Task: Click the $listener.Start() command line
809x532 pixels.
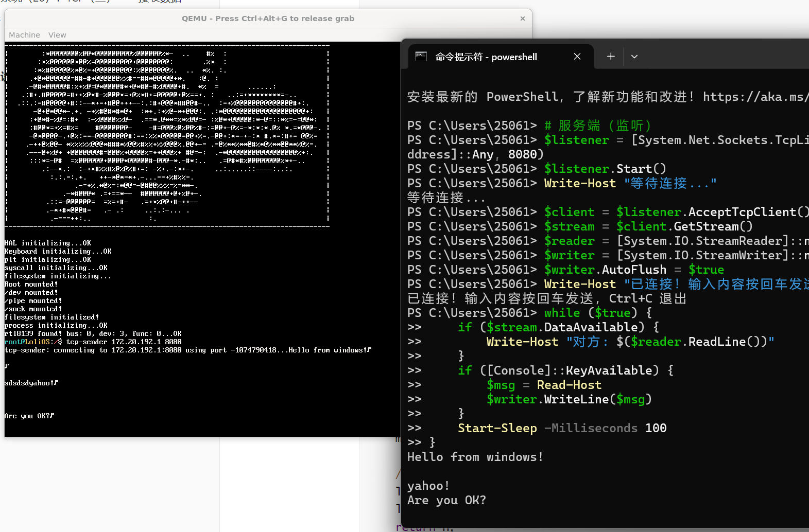Action: [605, 169]
